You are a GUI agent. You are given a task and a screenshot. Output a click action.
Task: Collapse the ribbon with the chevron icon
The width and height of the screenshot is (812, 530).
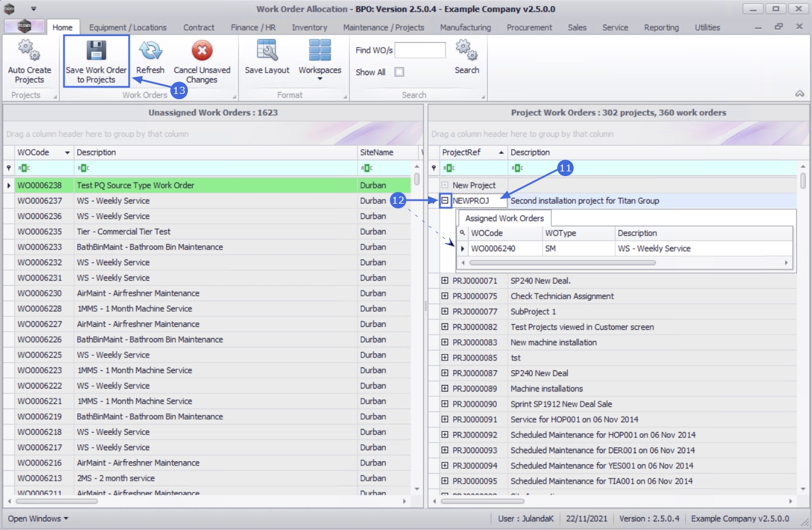[x=799, y=94]
